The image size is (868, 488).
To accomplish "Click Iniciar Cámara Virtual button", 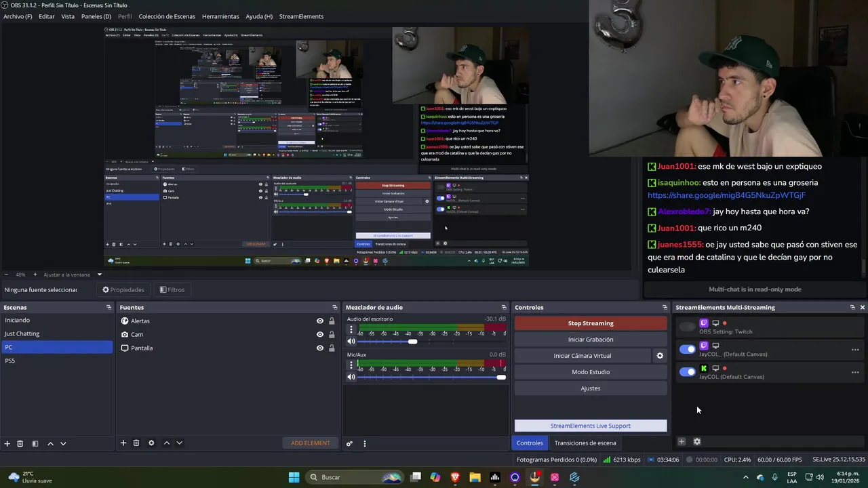I will [583, 356].
